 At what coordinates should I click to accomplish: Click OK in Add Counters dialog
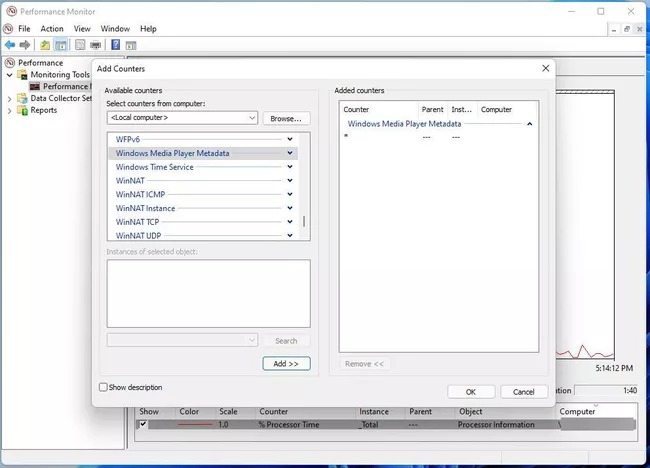[471, 392]
